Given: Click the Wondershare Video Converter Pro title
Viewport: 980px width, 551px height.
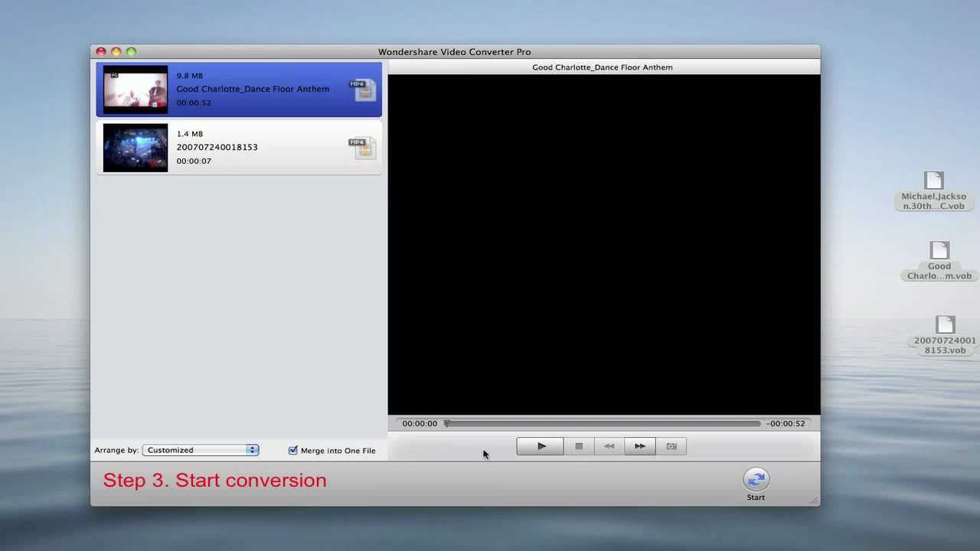Looking at the screenshot, I should (x=455, y=52).
